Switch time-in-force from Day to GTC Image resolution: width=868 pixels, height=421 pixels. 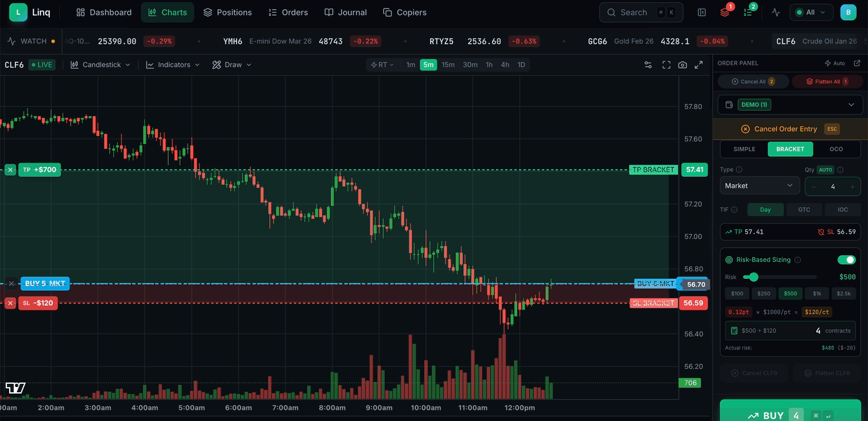tap(804, 209)
